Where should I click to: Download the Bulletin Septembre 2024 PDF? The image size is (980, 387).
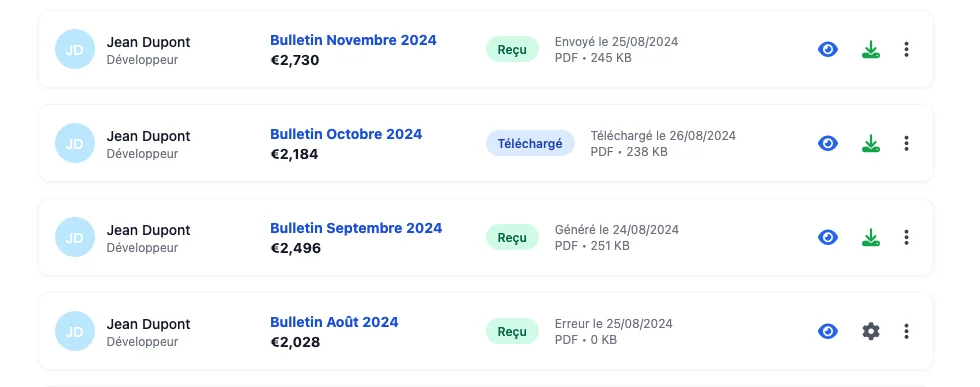(x=871, y=237)
